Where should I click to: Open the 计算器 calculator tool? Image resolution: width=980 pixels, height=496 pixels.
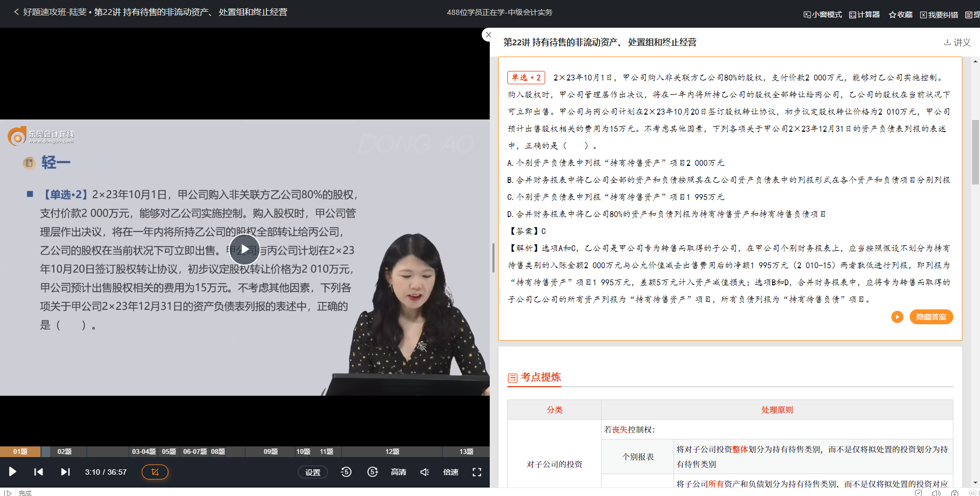[864, 14]
